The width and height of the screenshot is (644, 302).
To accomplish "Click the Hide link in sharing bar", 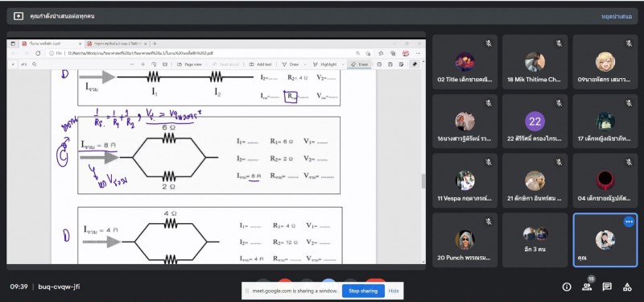I will [x=394, y=291].
